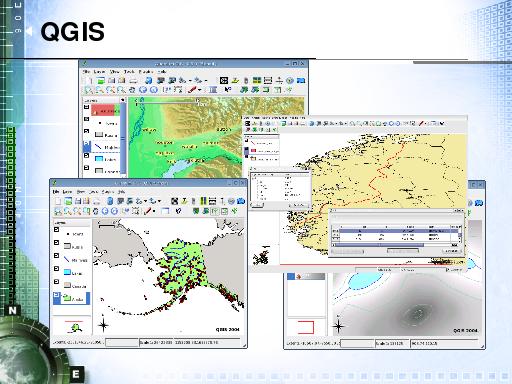Viewport: 512px width, 384px height.
Task: Toggle checkbox beside blue lakes layer, Alaska window
Action: click(57, 269)
